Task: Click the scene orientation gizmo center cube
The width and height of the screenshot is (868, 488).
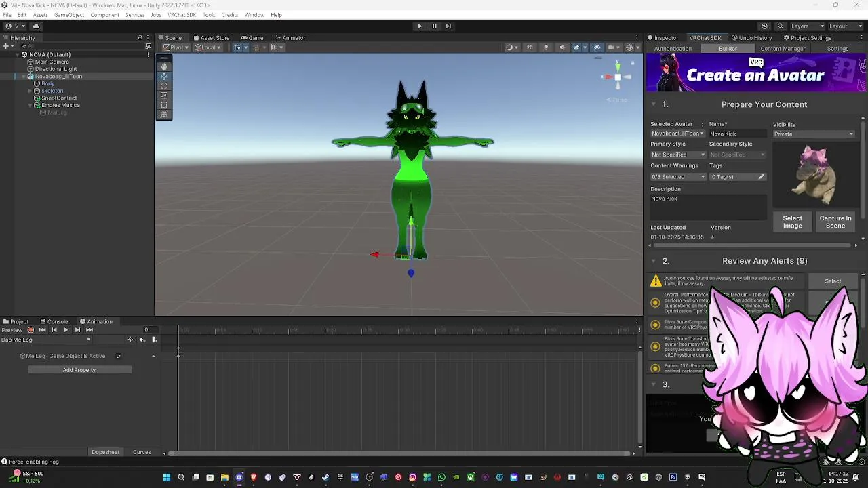Action: coord(617,77)
